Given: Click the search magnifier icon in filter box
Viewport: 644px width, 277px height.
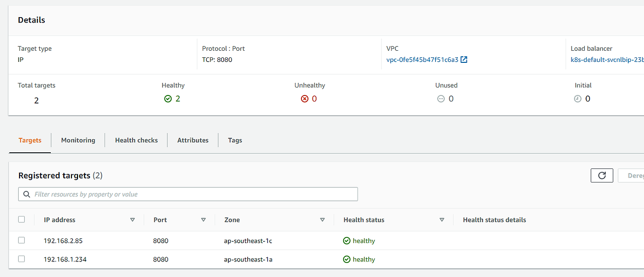Looking at the screenshot, I should [x=27, y=194].
